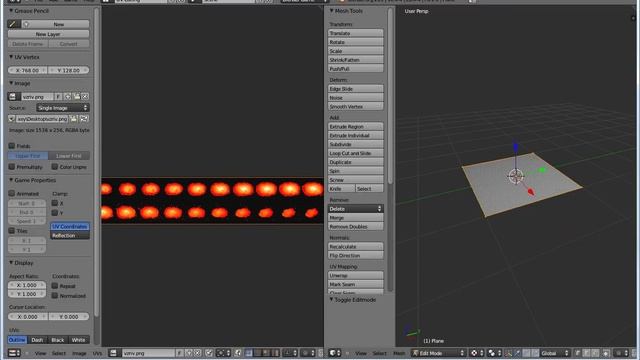Screen dimensions: 640x360
Task: Open the UVs menu
Action: [x=97, y=353]
